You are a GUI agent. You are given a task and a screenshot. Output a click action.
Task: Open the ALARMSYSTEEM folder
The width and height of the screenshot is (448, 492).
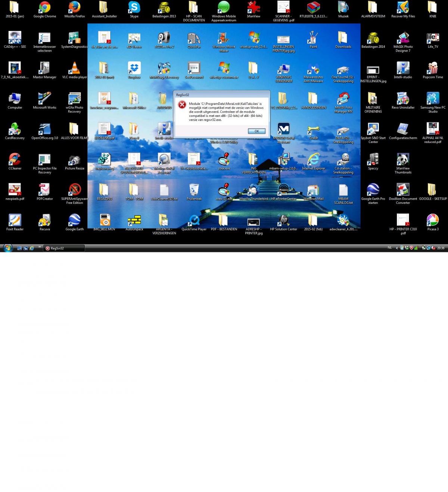click(373, 10)
